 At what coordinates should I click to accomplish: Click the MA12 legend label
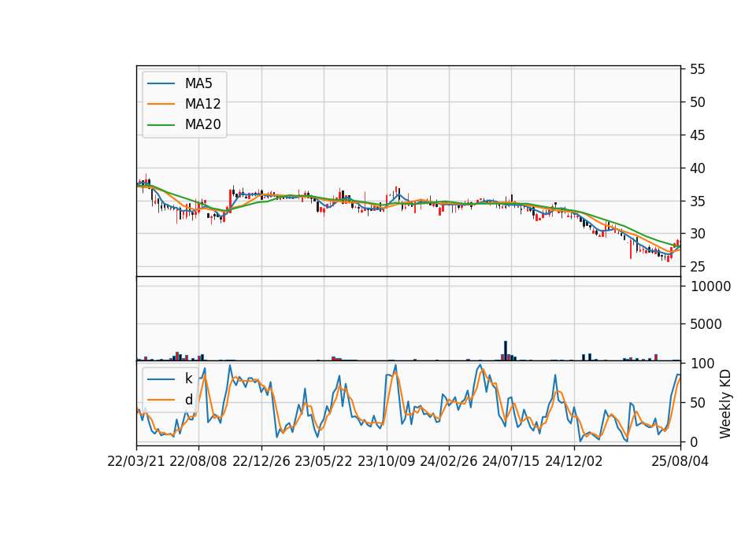click(202, 104)
